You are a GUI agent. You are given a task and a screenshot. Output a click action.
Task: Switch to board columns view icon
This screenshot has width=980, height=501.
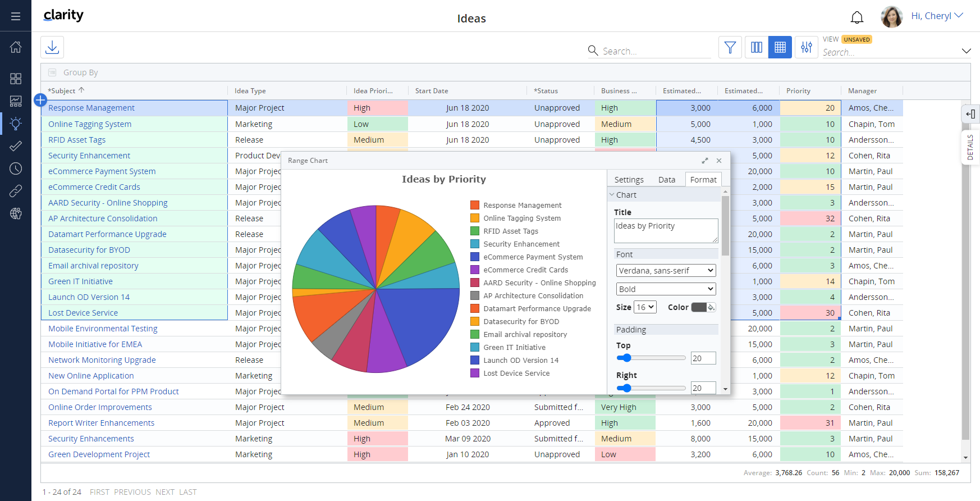point(757,48)
